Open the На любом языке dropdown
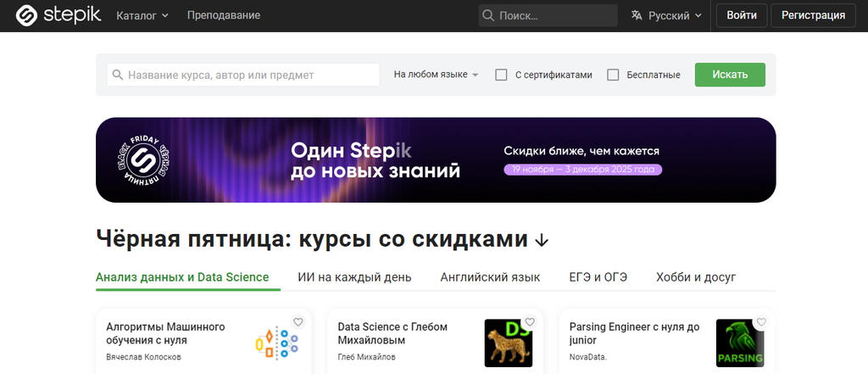 (x=437, y=75)
